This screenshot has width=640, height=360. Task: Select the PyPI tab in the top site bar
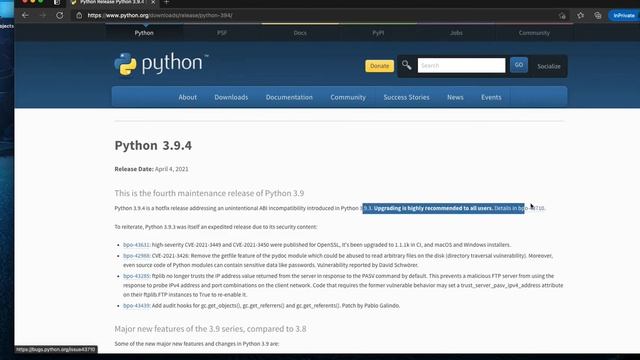pyautogui.click(x=378, y=33)
